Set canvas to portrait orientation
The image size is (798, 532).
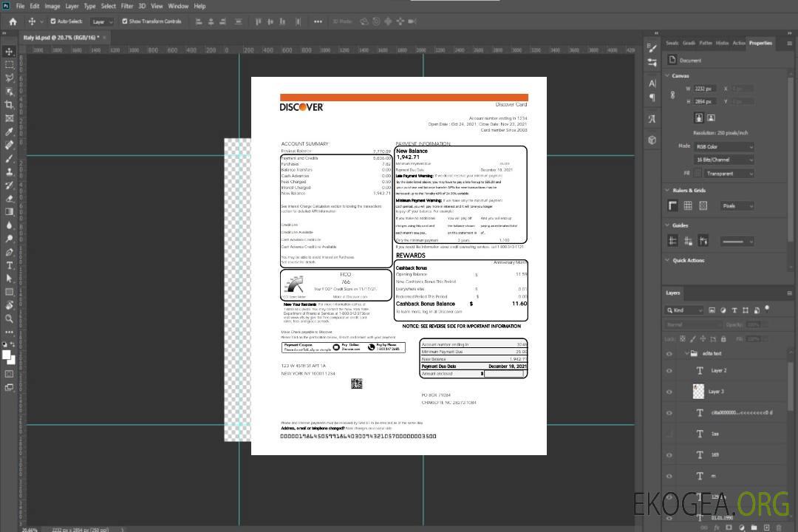pos(699,118)
